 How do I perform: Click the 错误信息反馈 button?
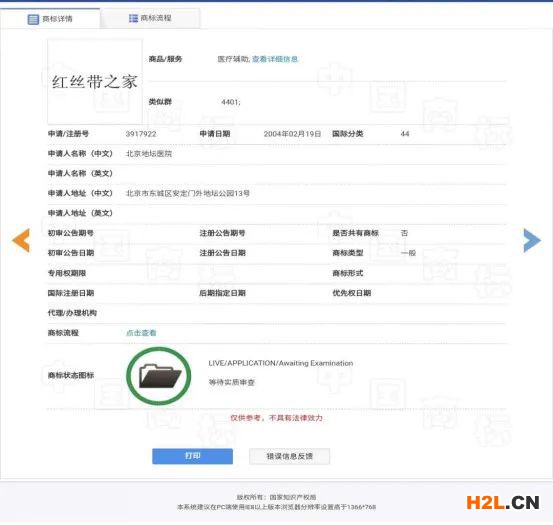290,456
